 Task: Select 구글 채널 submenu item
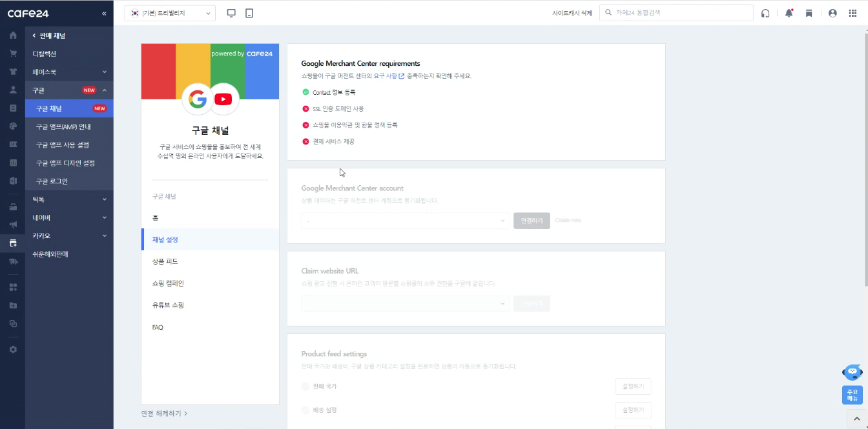tap(69, 108)
